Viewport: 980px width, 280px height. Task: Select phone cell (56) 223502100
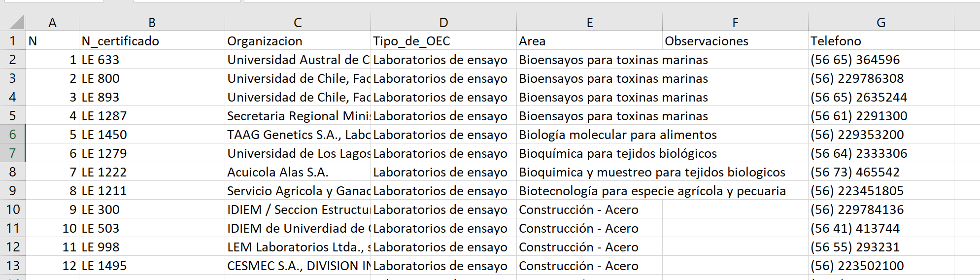tap(881, 266)
